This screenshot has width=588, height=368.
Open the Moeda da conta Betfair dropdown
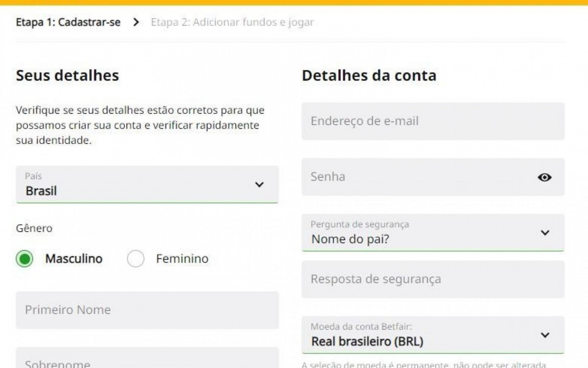click(x=433, y=335)
